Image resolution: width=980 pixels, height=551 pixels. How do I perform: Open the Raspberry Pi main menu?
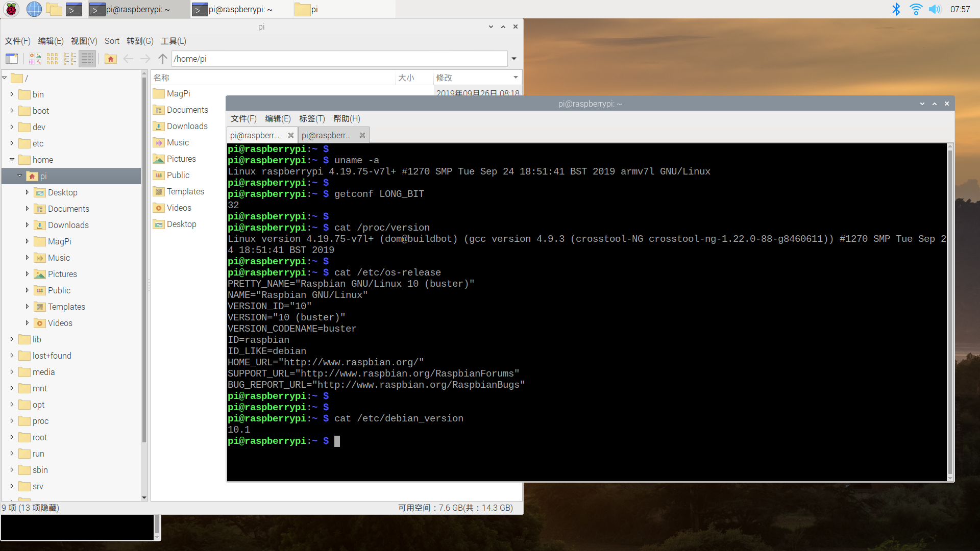tap(11, 9)
